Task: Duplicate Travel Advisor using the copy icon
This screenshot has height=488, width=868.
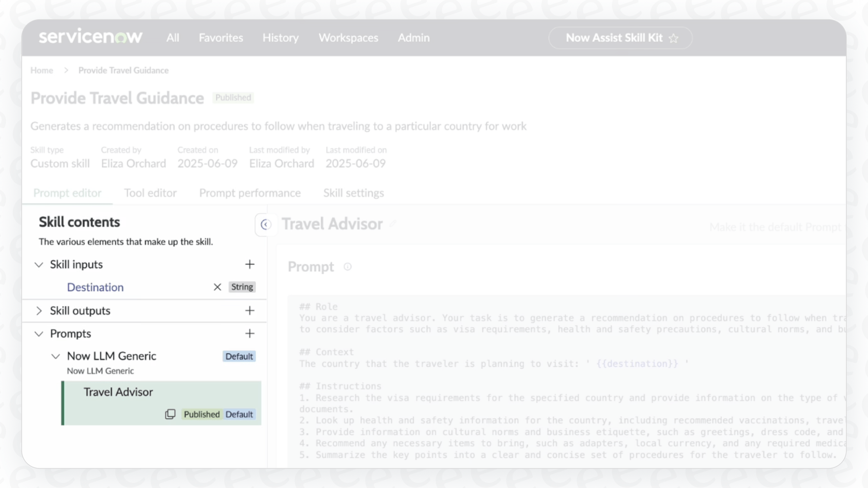Action: point(171,414)
